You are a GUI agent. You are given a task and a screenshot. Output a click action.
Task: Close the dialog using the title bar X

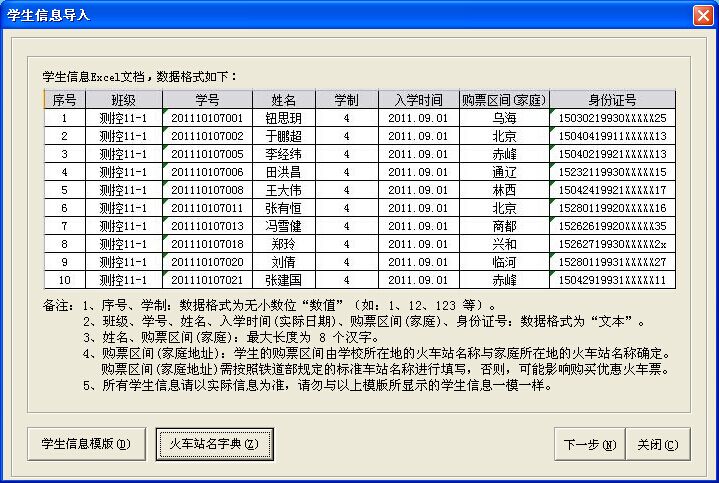702,15
